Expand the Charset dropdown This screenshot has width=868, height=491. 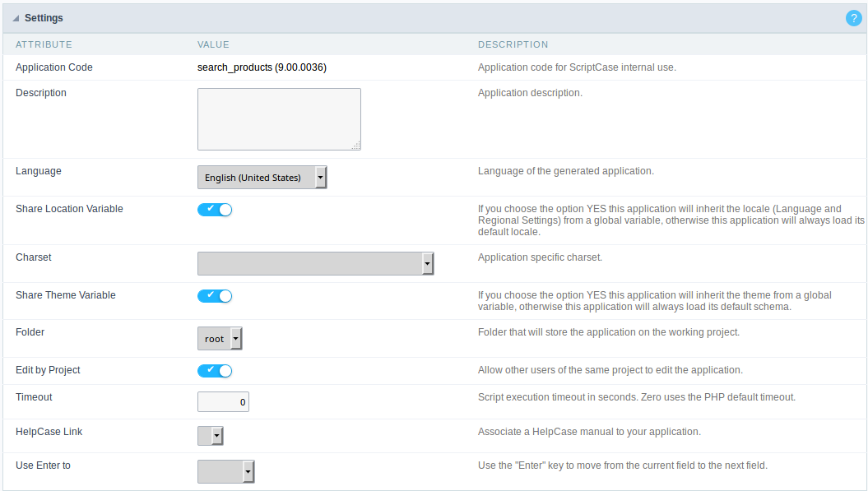pyautogui.click(x=428, y=263)
